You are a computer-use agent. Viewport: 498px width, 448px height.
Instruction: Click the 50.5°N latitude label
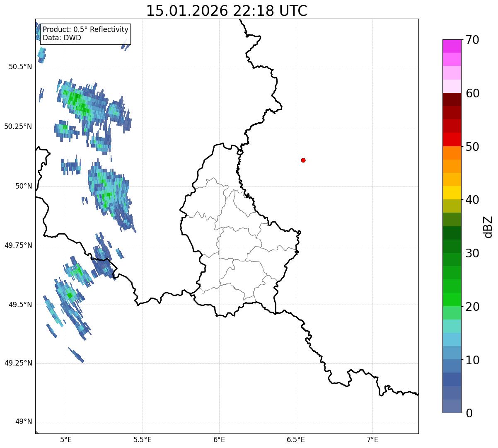[20, 67]
